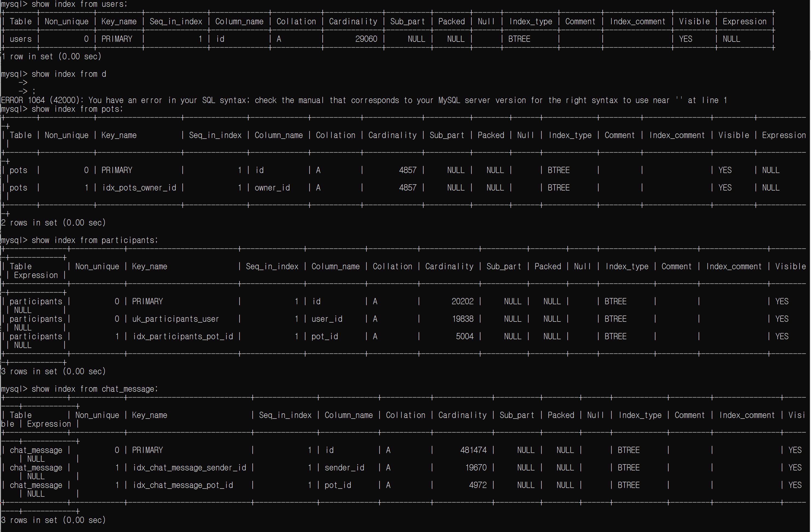This screenshot has height=532, width=811.
Task: Click the 'show index from users;' command text
Action: pyautogui.click(x=79, y=4)
